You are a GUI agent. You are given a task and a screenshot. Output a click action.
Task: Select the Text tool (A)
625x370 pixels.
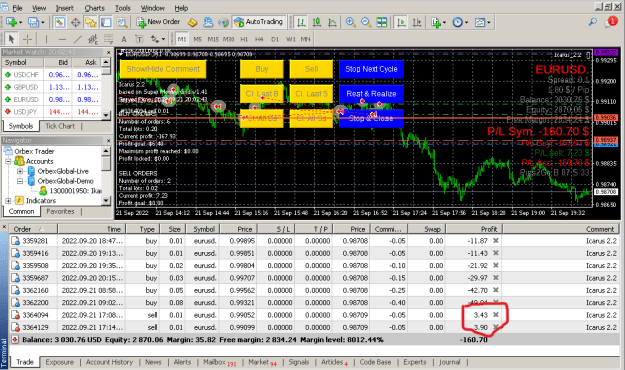[x=124, y=39]
